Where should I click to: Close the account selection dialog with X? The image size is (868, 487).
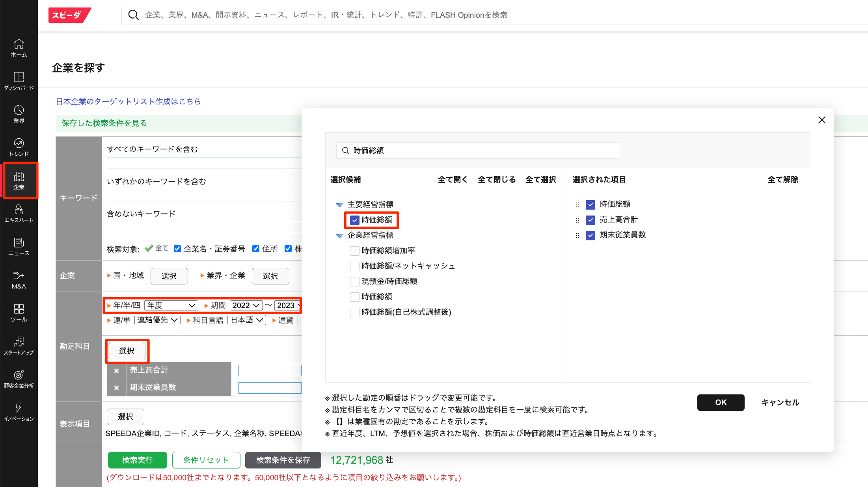(821, 120)
